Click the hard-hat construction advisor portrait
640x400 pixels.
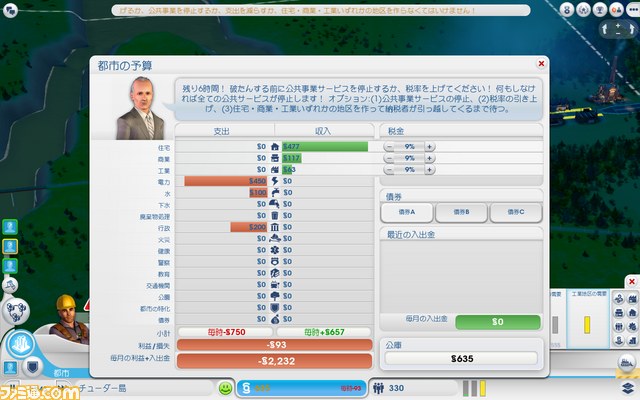point(69,319)
